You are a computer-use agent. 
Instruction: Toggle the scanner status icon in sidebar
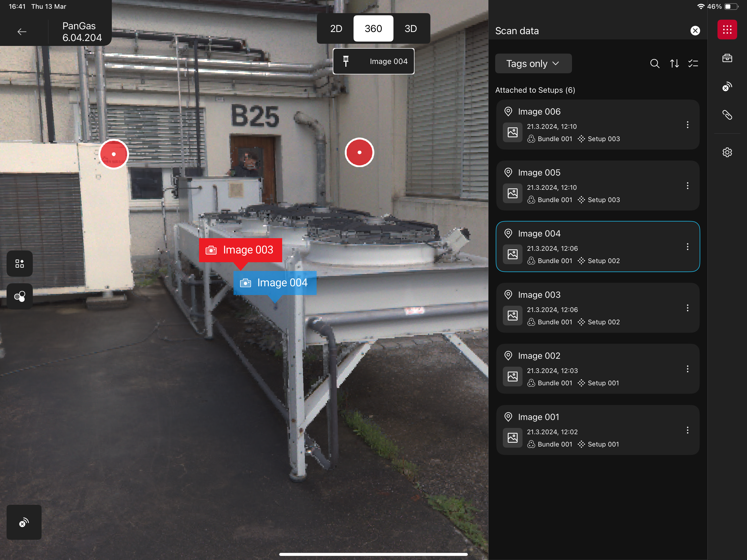point(727,87)
